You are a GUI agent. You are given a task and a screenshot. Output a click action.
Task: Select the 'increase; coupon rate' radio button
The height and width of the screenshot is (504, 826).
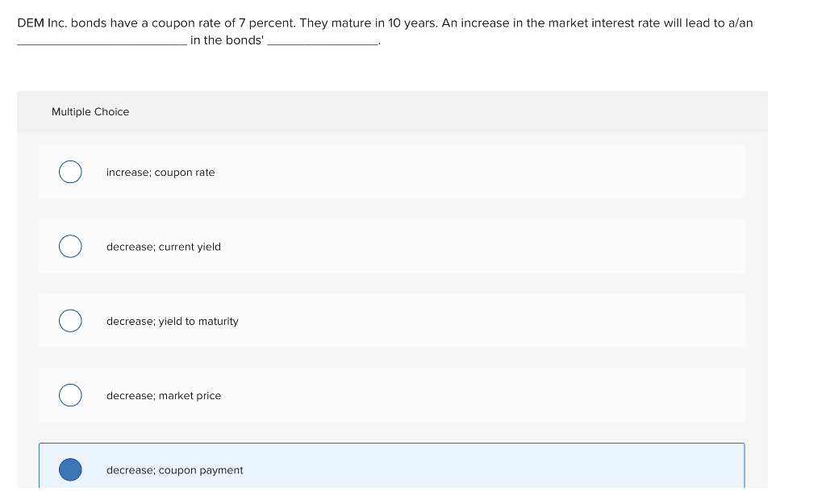point(70,172)
